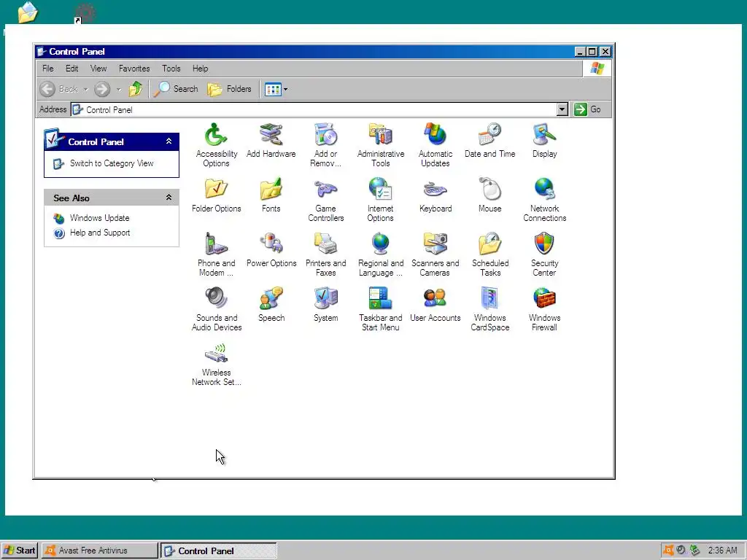Viewport: 747px width, 560px height.
Task: Open the View menu
Action: (98, 69)
